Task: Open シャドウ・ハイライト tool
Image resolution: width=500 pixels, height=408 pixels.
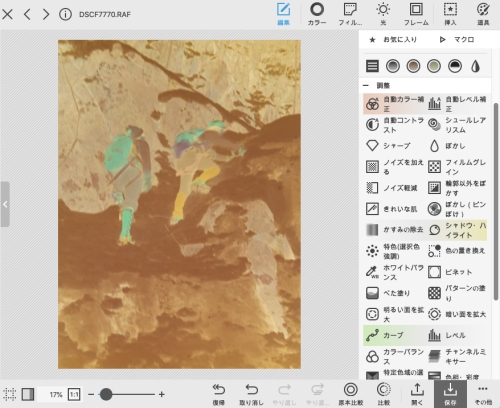Action: (457, 230)
